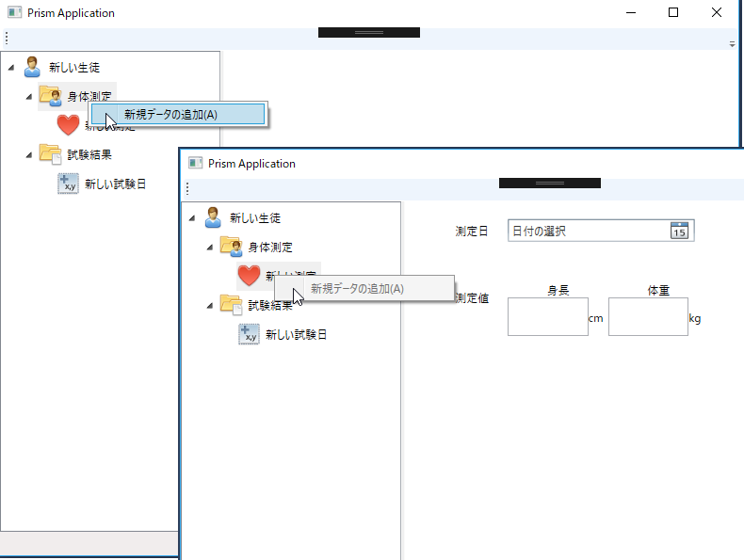Screen dimensions: 744x560
Task: Click student icon in front window tree
Action: pyautogui.click(x=213, y=217)
